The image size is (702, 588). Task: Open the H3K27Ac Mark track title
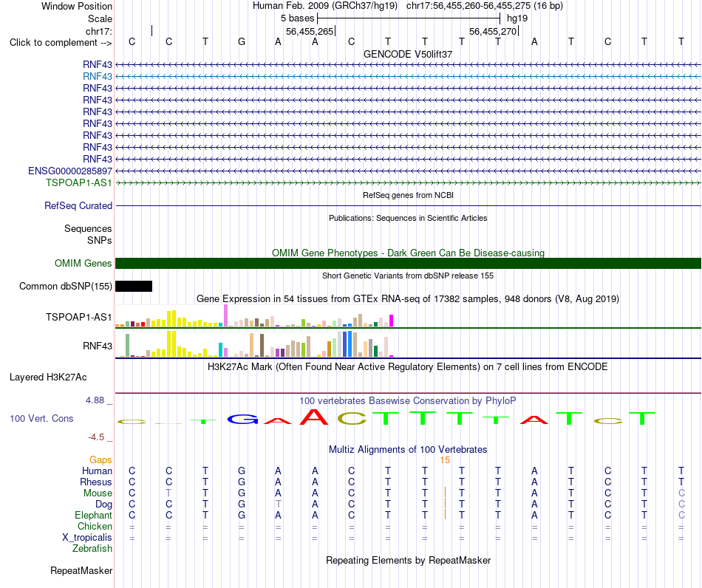point(408,367)
